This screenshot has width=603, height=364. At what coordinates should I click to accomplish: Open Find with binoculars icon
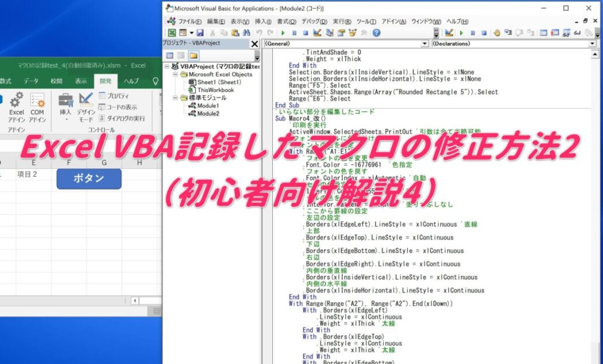pos(246,33)
